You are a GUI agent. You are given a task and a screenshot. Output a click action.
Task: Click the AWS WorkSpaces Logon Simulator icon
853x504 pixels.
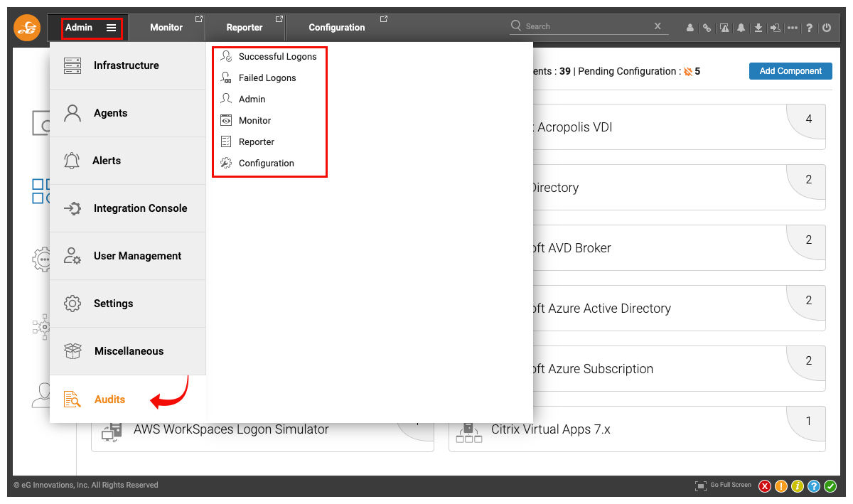(x=112, y=431)
